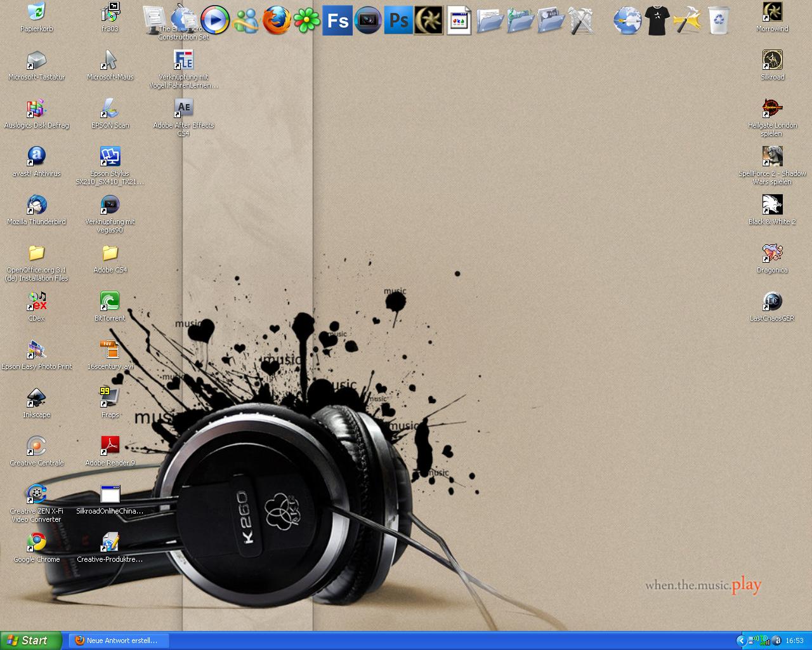The image size is (812, 650).
Task: Open Firefox from the top dock
Action: [277, 20]
